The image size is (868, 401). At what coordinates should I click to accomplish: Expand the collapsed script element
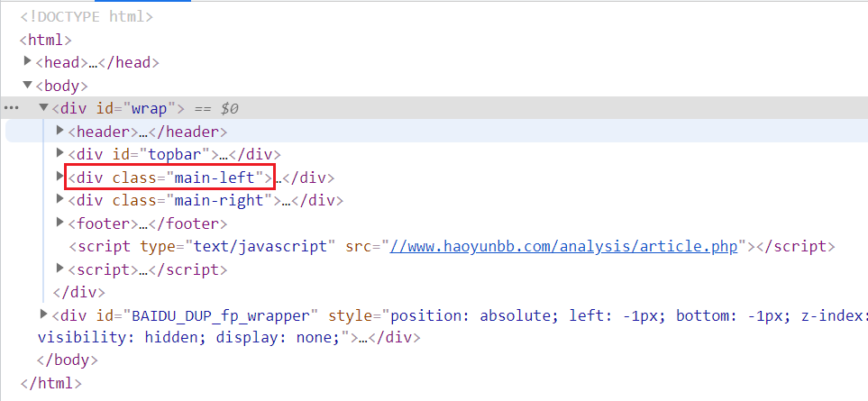[60, 269]
